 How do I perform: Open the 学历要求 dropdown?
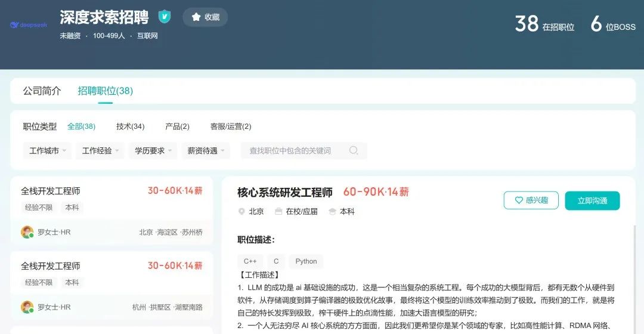click(x=153, y=151)
